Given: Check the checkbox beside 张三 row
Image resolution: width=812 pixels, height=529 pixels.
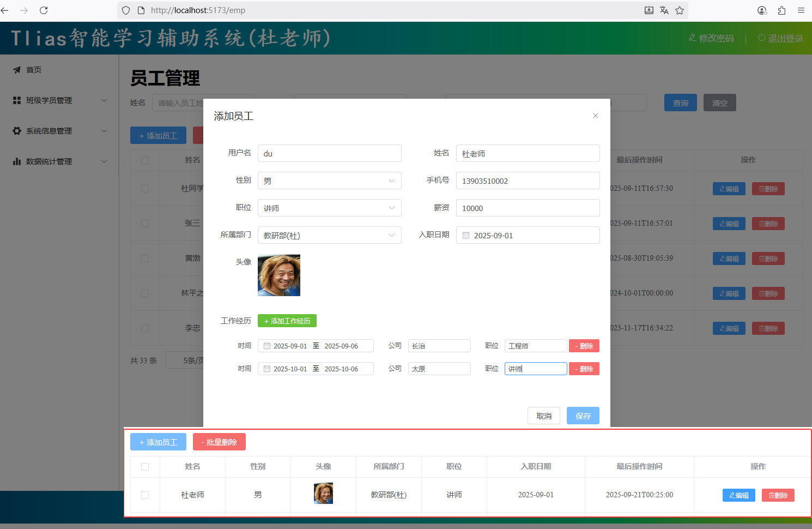Looking at the screenshot, I should point(145,224).
